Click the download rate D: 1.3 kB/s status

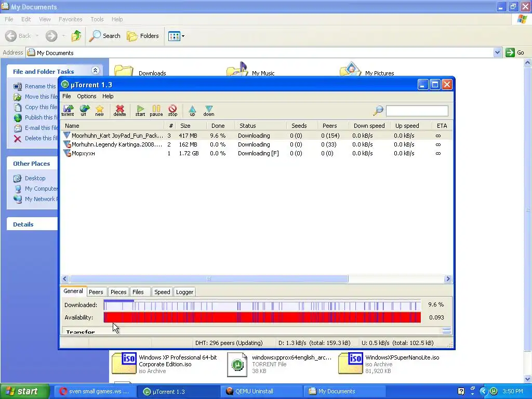point(314,343)
